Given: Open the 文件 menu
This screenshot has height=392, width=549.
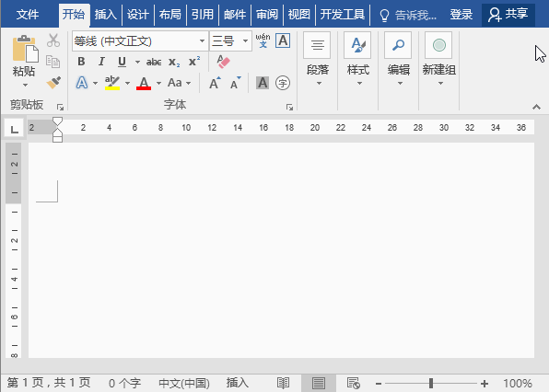Looking at the screenshot, I should point(28,15).
